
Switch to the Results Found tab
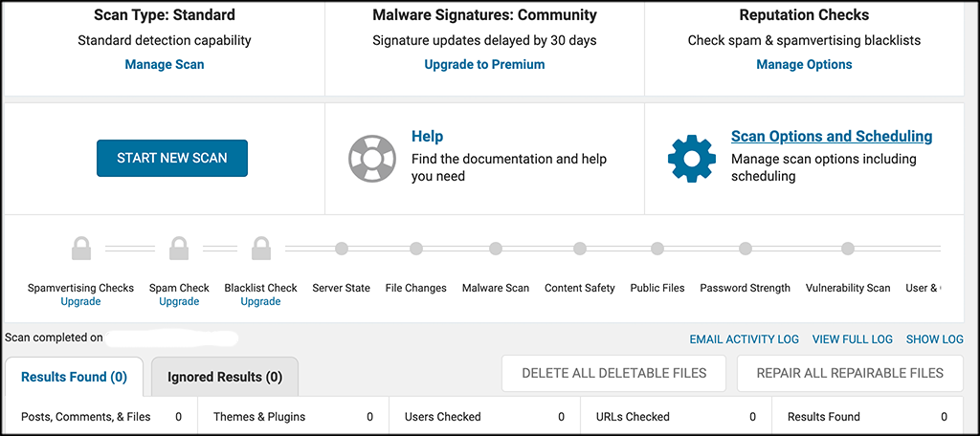74,377
